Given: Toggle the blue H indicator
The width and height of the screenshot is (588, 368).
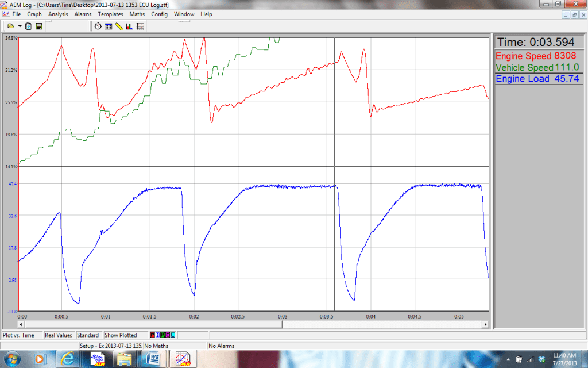Looking at the screenshot, I should pos(157,335).
